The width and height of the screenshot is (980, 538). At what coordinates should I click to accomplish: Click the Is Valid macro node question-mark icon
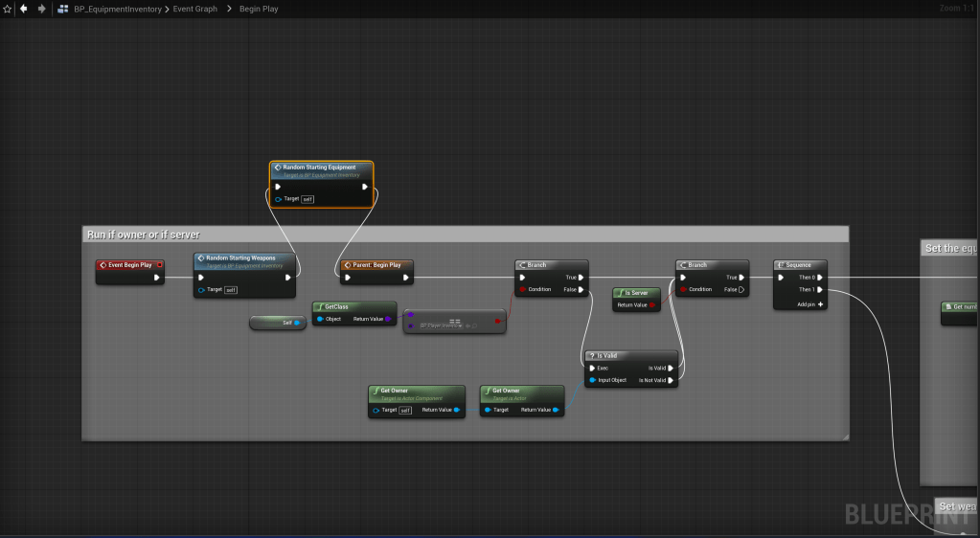(x=591, y=355)
